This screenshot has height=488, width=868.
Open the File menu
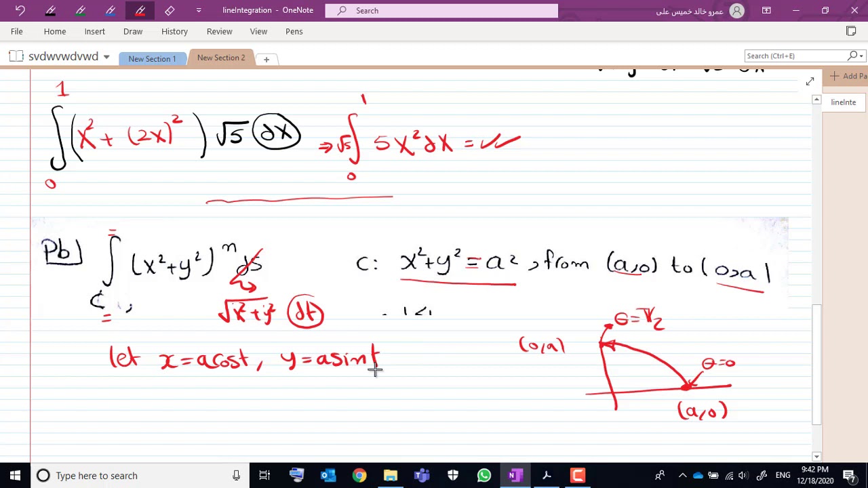pyautogui.click(x=17, y=31)
